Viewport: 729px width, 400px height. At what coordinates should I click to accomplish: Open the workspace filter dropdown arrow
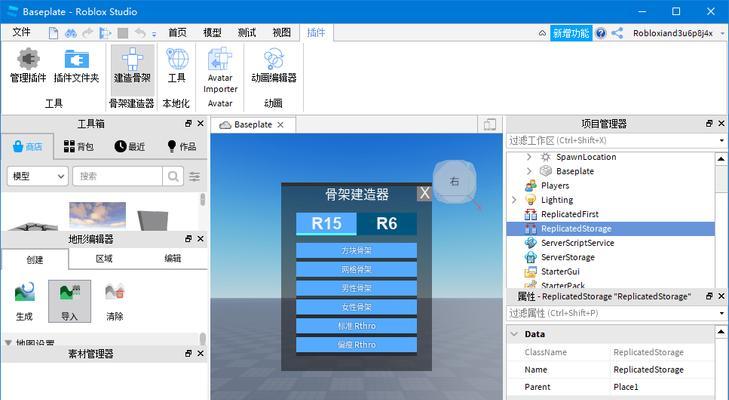[x=722, y=140]
